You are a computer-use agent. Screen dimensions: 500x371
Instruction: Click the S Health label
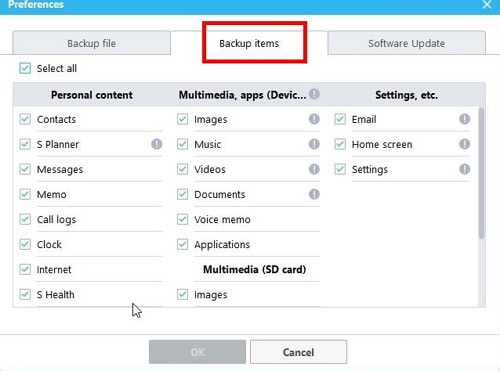[56, 294]
